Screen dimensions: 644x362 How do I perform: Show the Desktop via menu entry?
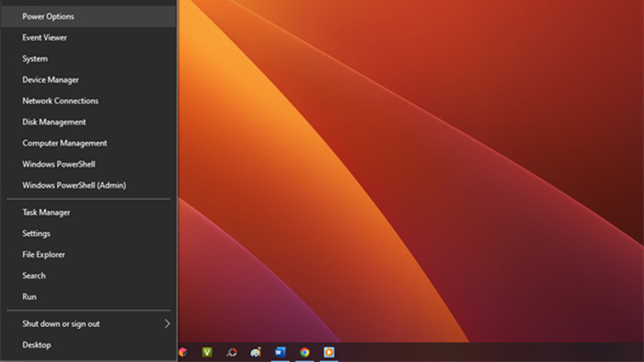tap(88, 345)
